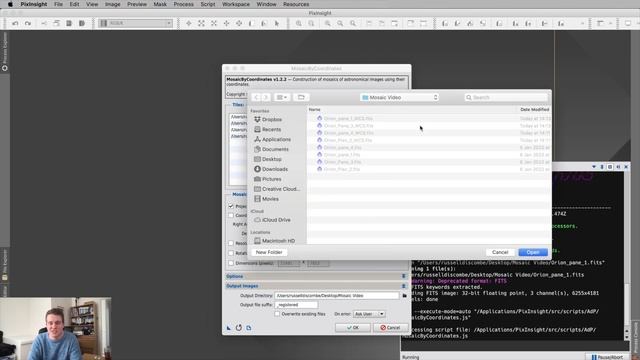The width and height of the screenshot is (640, 360).
Task: Click the document icon at MosaicByCoordinates bottom-left
Action: click(249, 328)
